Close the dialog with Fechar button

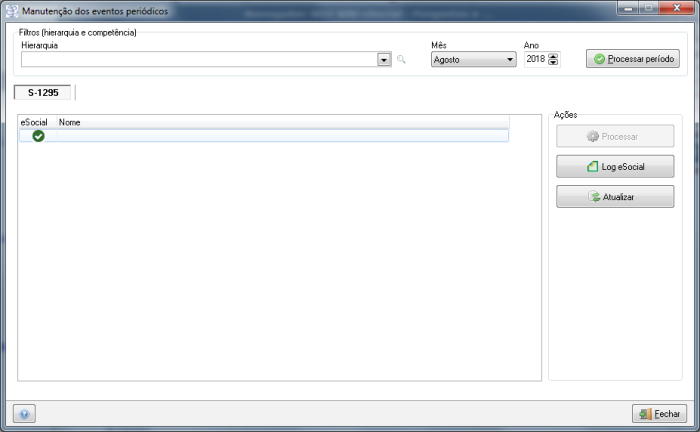click(659, 414)
